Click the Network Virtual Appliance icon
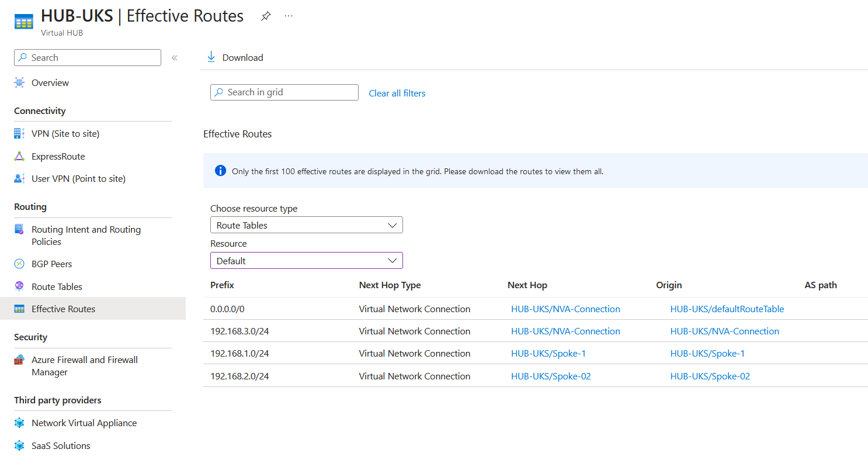The image size is (868, 470). [19, 423]
